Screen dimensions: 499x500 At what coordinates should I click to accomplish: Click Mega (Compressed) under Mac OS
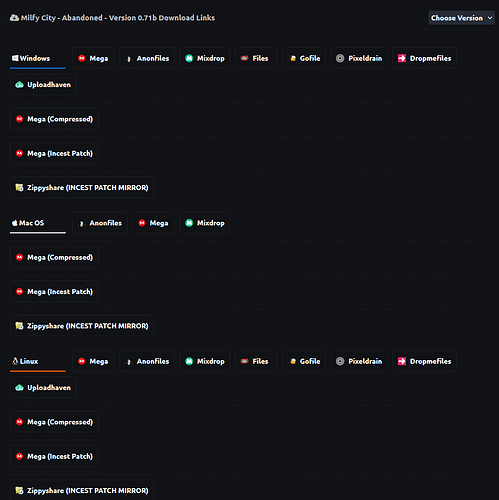(54, 257)
